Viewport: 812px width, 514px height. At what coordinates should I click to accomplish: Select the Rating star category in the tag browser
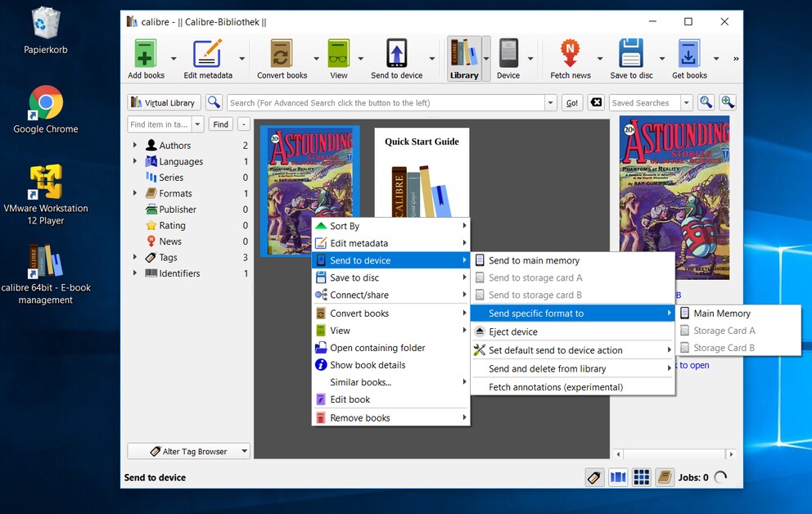pos(172,226)
